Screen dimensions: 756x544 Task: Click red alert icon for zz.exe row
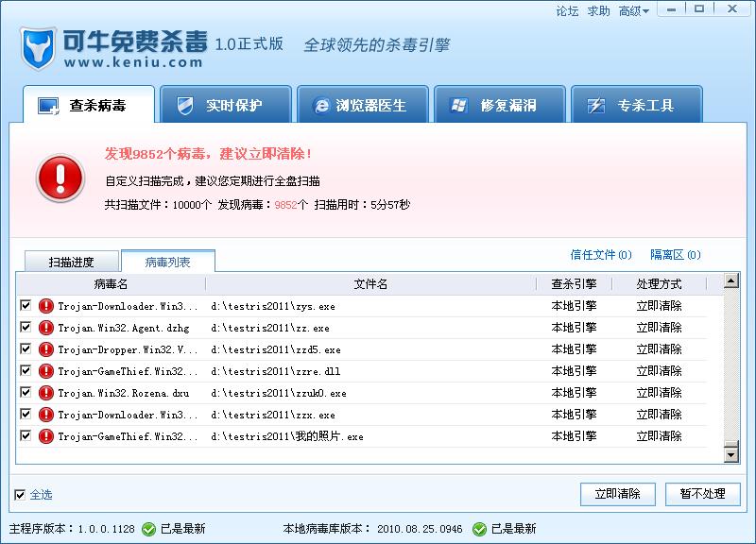(45, 328)
